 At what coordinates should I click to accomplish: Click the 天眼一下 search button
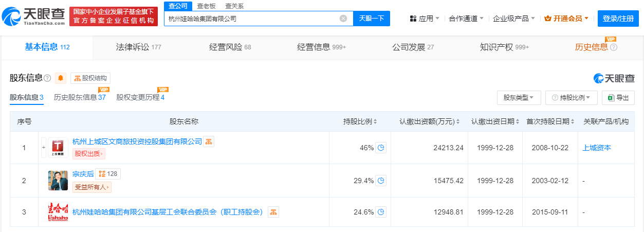coord(372,19)
